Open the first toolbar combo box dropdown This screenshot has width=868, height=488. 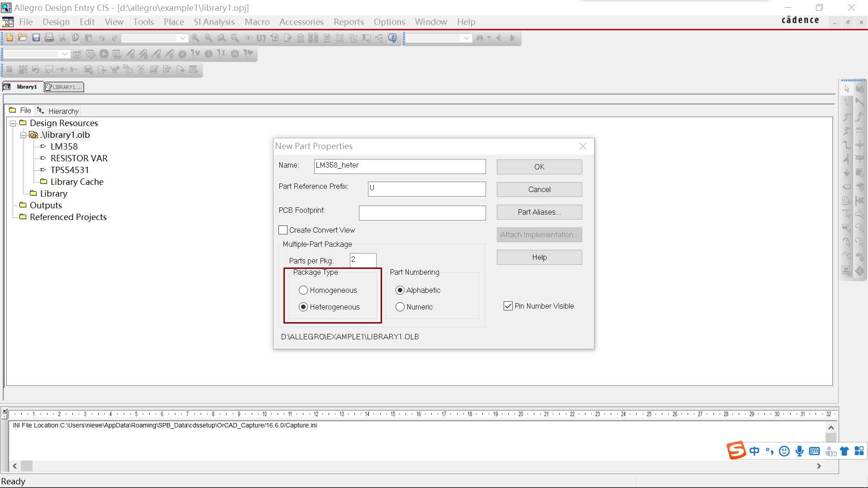(183, 38)
